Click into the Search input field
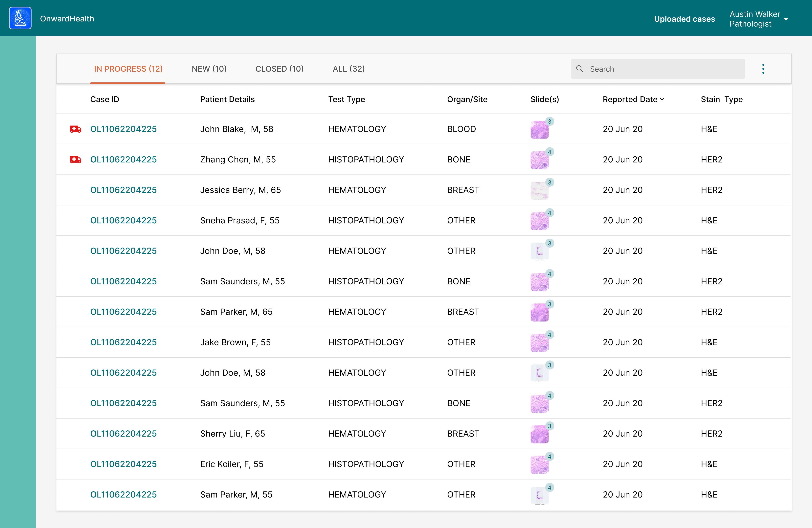Viewport: 812px width, 528px height. (x=662, y=69)
